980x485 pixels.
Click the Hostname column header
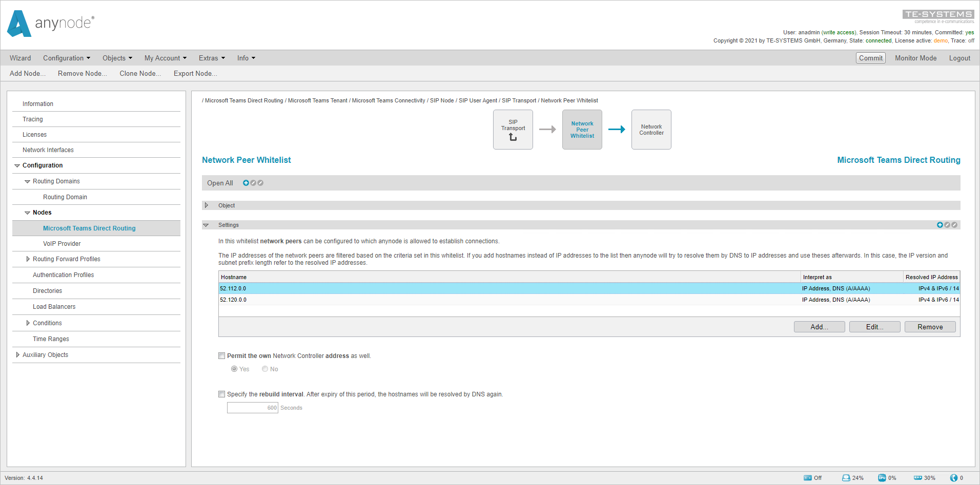509,277
